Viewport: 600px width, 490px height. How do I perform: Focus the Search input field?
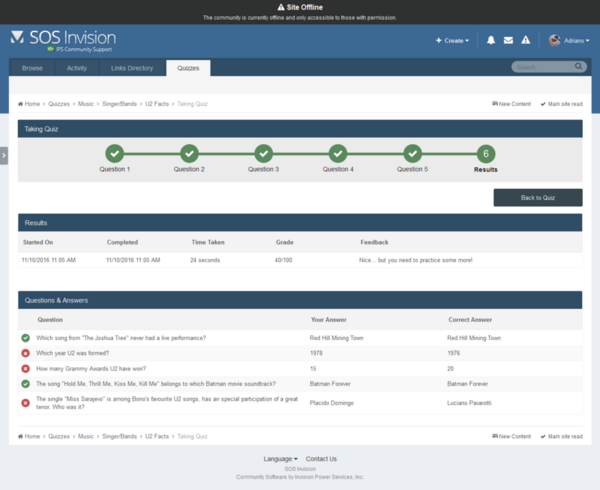click(x=542, y=67)
